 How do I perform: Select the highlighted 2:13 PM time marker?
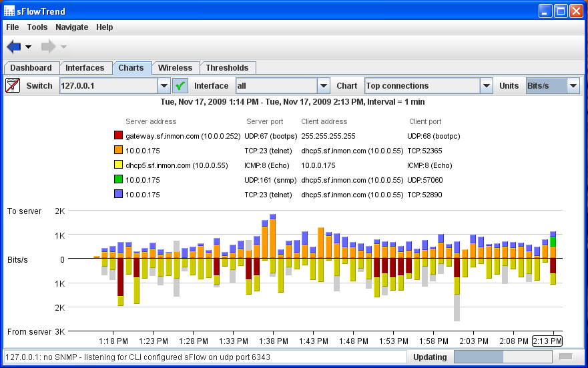[547, 341]
